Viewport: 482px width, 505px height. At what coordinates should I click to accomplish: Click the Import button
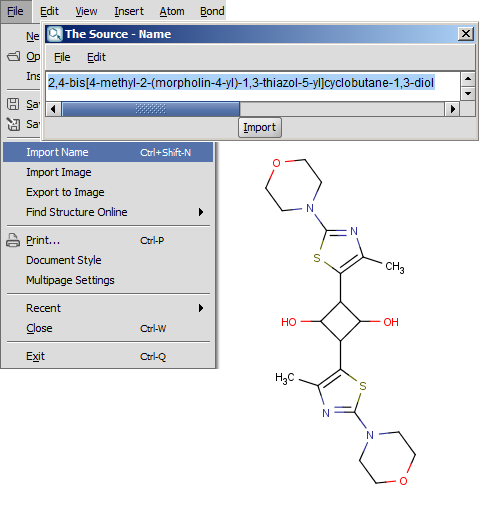[260, 127]
